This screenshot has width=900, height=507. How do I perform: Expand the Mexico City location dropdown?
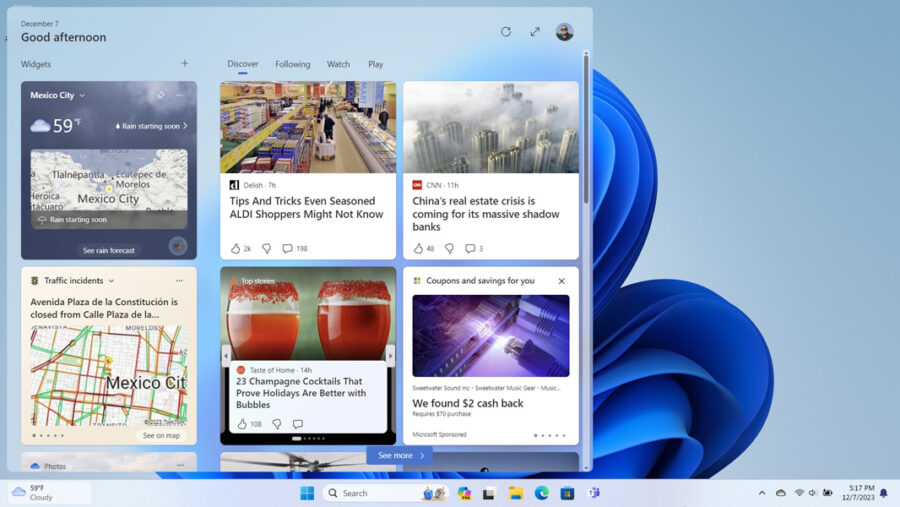click(83, 95)
